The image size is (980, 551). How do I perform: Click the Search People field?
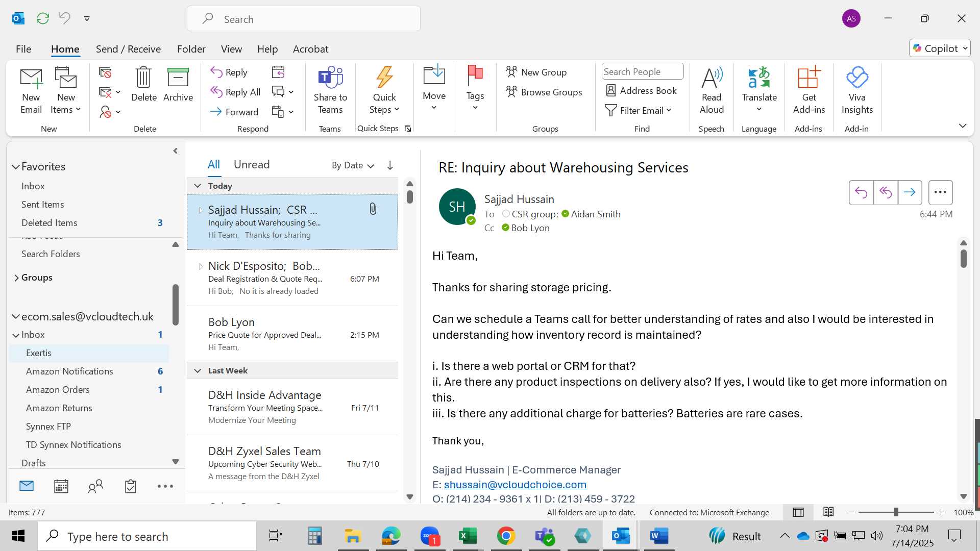(643, 72)
